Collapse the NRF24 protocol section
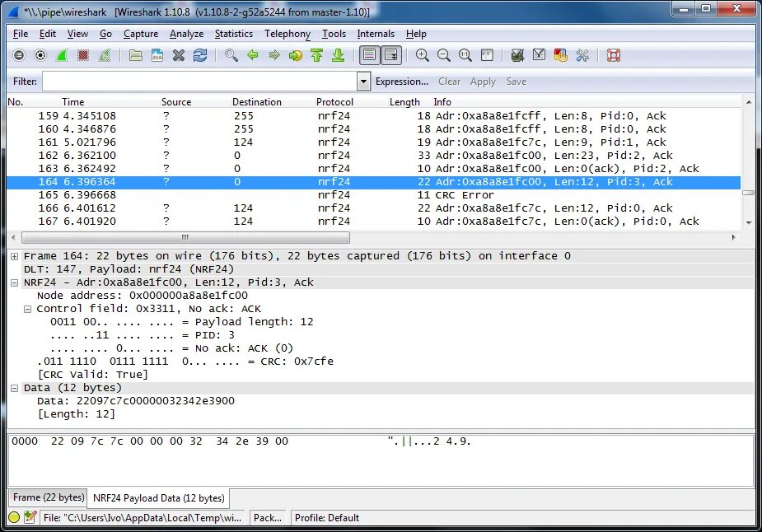 14,282
